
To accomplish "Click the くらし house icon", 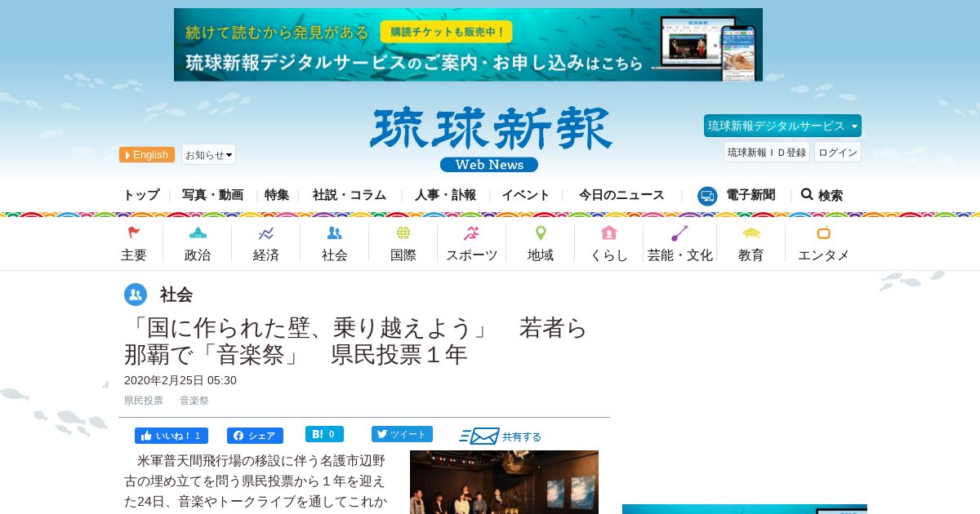I will pos(608,233).
